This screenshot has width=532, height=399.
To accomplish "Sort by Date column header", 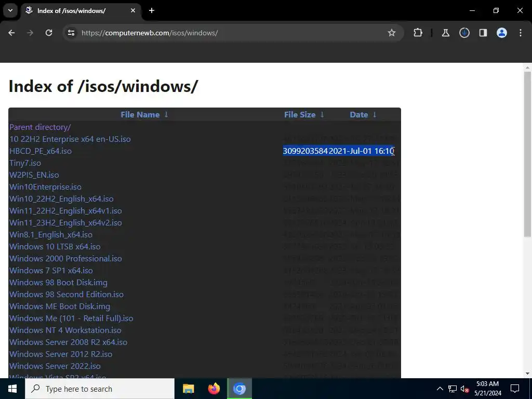I will [358, 115].
